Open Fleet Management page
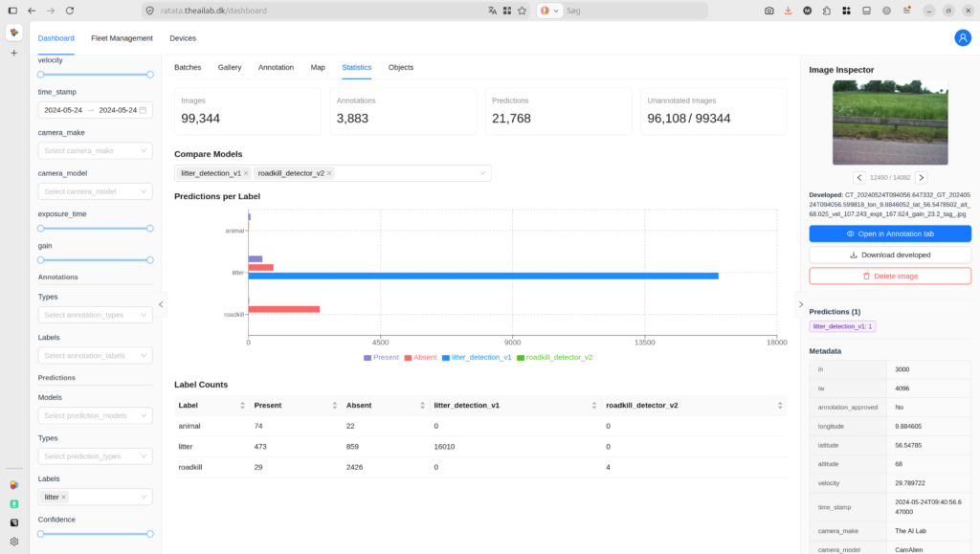This screenshot has height=554, width=980. pos(122,38)
